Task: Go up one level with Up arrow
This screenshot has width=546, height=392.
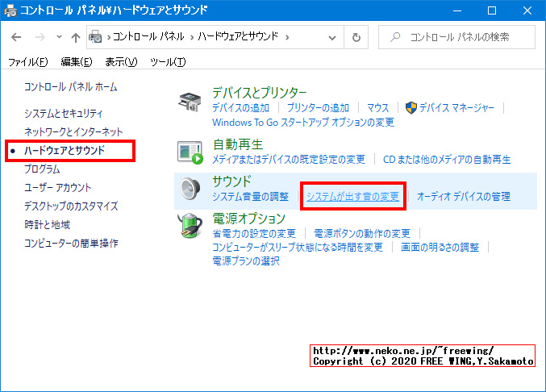Action: [76, 37]
